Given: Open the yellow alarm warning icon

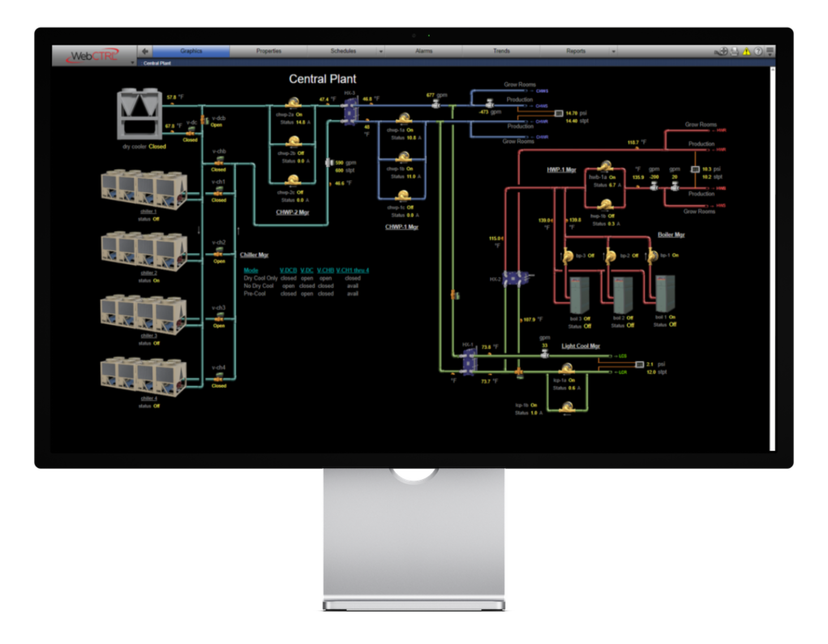Looking at the screenshot, I should [747, 51].
